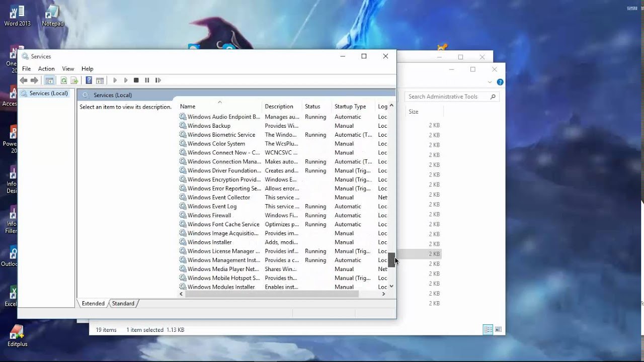
Task: Select the Windows Color System service
Action: point(283,144)
